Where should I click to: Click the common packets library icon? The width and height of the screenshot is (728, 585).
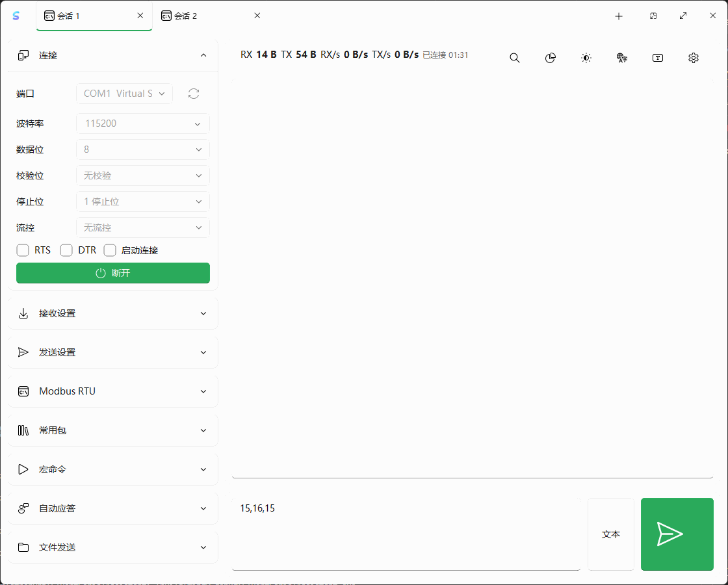23,430
